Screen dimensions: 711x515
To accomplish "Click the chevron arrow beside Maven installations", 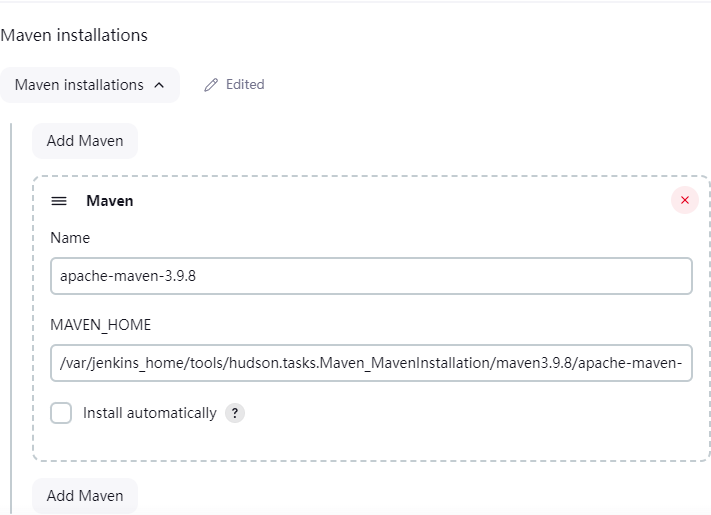I will click(x=159, y=85).
